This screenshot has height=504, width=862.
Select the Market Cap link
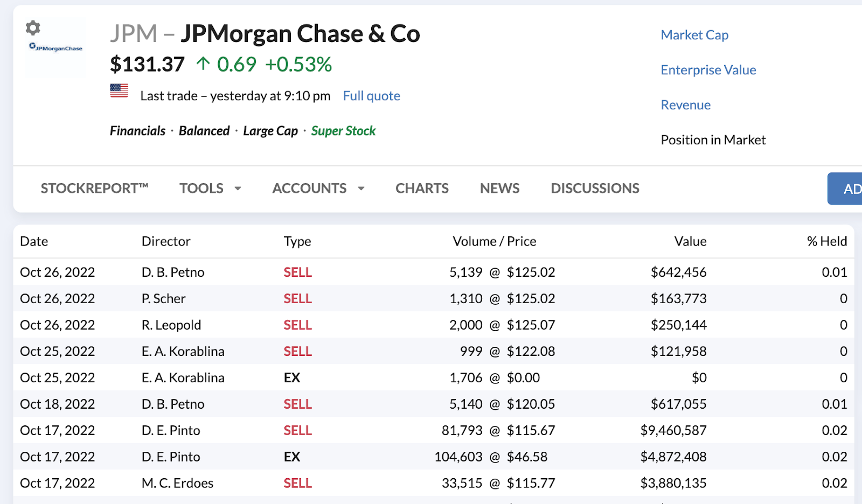tap(694, 35)
